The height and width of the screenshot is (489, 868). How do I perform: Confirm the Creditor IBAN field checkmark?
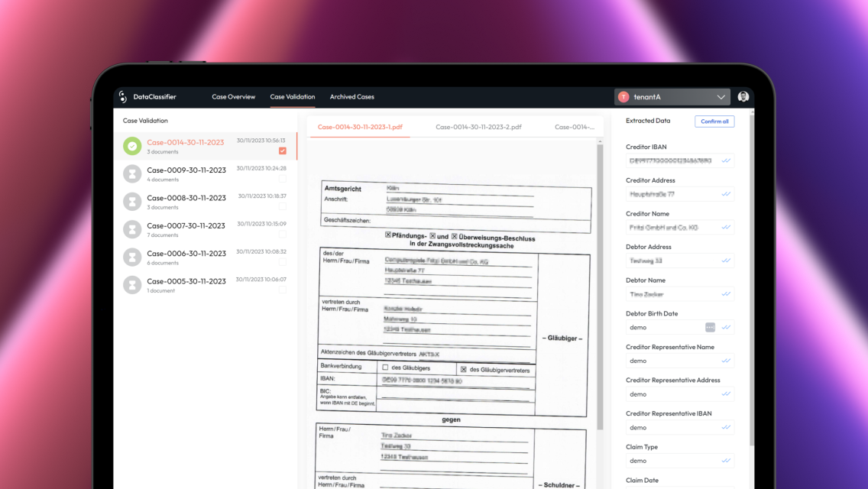click(726, 160)
